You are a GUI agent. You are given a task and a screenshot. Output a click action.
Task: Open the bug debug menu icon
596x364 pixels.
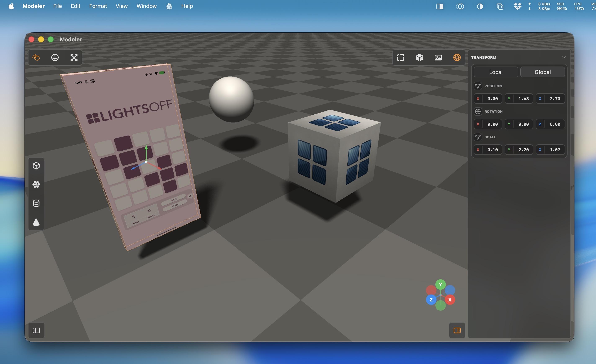click(x=169, y=6)
